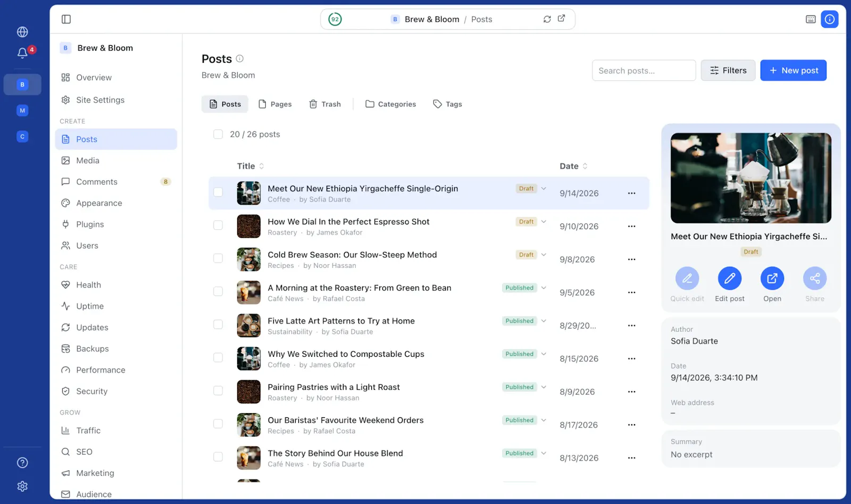This screenshot has height=504, width=851.
Task: Check the Compostable Cups post checkbox
Action: pyautogui.click(x=218, y=357)
